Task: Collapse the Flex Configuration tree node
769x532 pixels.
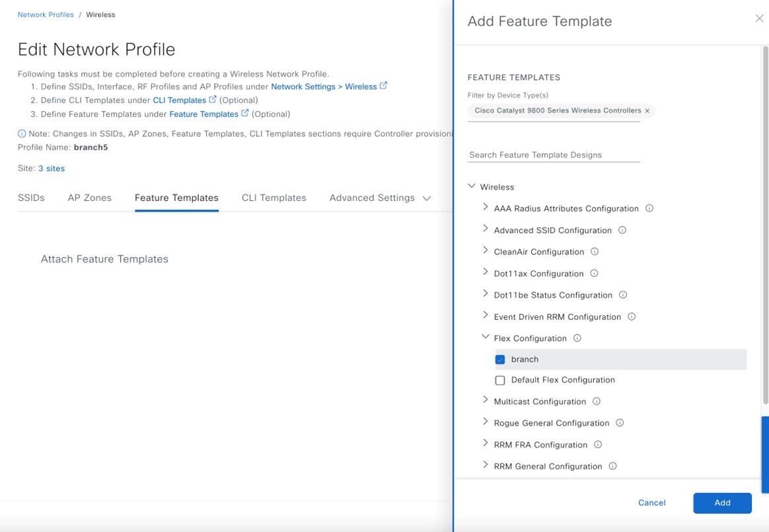Action: click(x=486, y=338)
